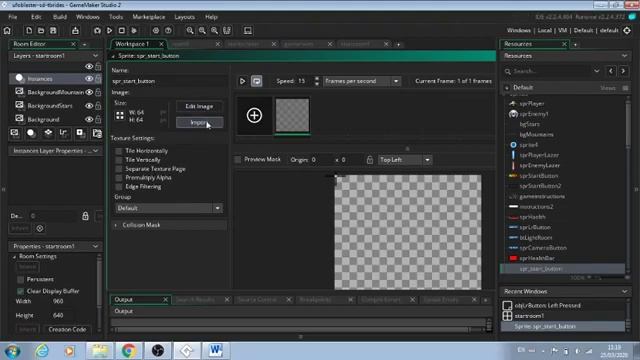Run the game with toolbar play icon
This screenshot has width=640, height=360.
[109, 31]
